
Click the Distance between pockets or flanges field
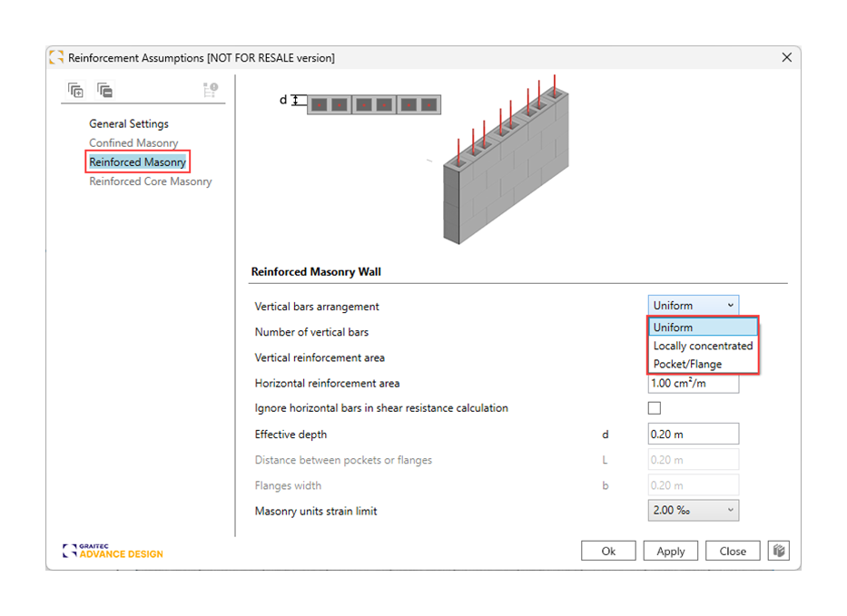tap(693, 460)
